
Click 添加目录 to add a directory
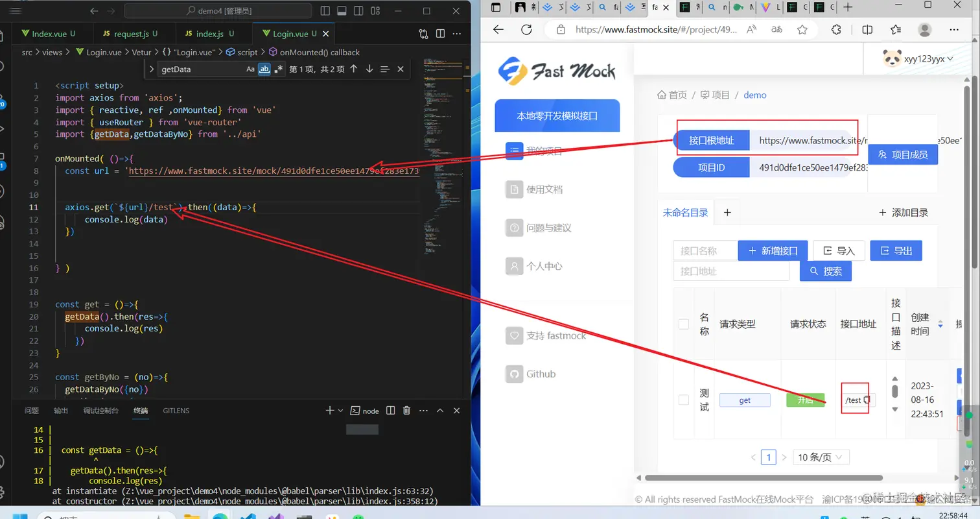click(x=904, y=213)
